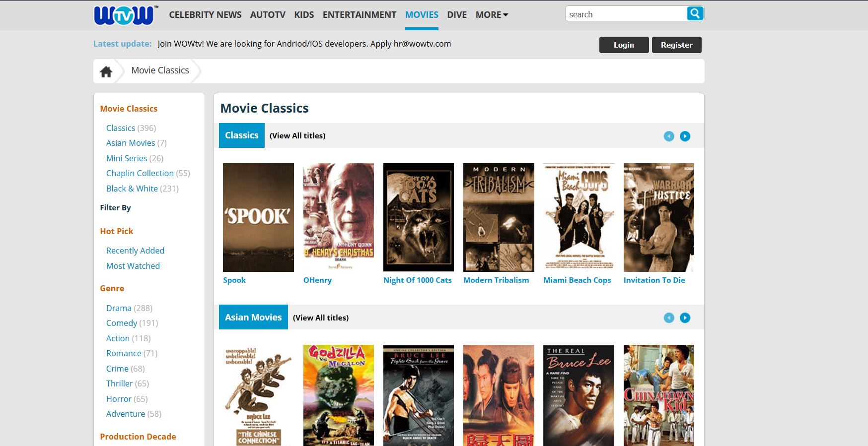Click the Login button
868x446 pixels.
pyautogui.click(x=624, y=45)
